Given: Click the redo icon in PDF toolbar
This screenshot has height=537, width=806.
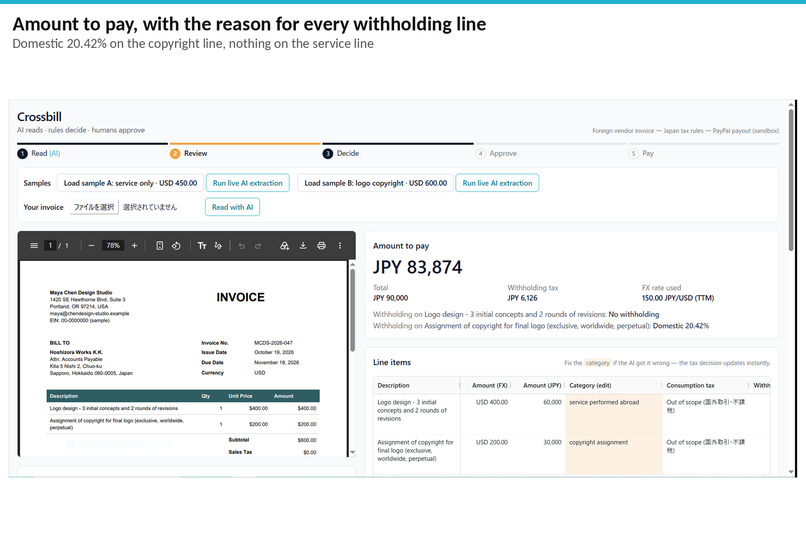Looking at the screenshot, I should coord(258,246).
